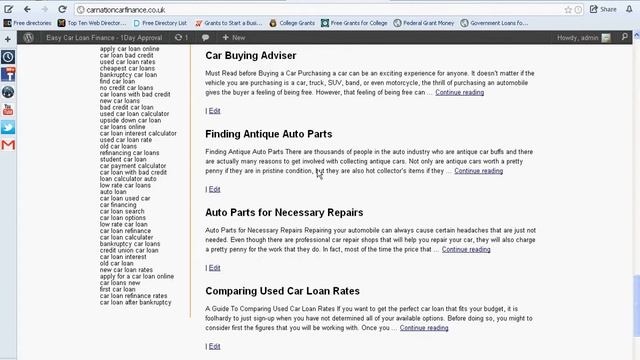Click 'first car loan' tag

[117, 289]
